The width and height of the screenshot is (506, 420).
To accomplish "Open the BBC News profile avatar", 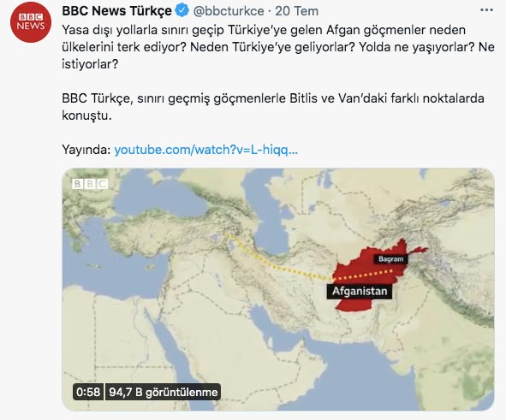I will pos(31,22).
